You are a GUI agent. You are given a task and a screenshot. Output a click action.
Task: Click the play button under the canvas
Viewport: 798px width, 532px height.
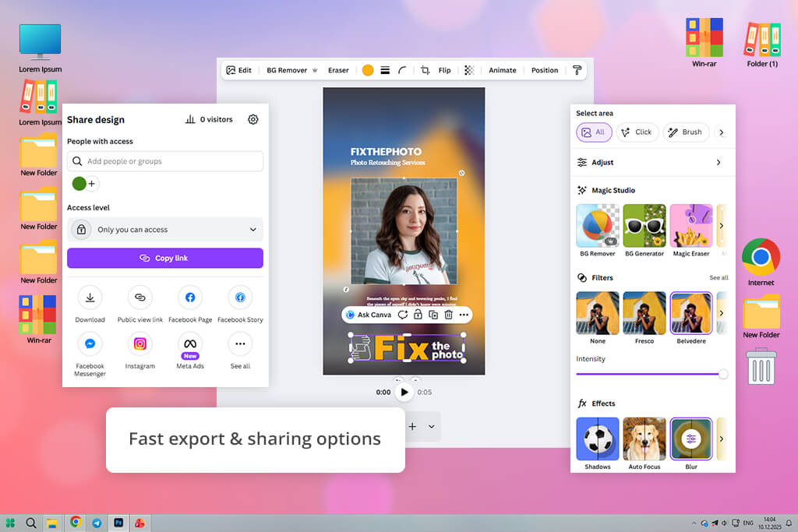[404, 392]
